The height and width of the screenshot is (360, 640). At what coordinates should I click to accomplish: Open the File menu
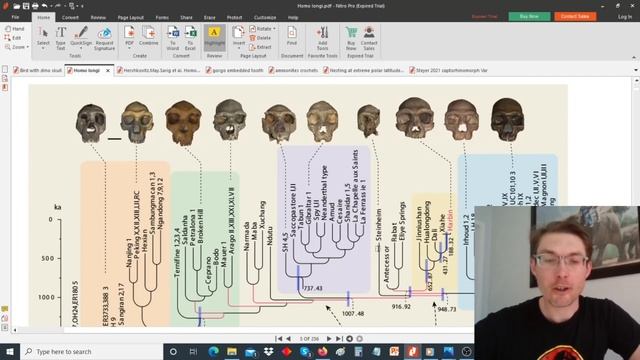click(15, 17)
